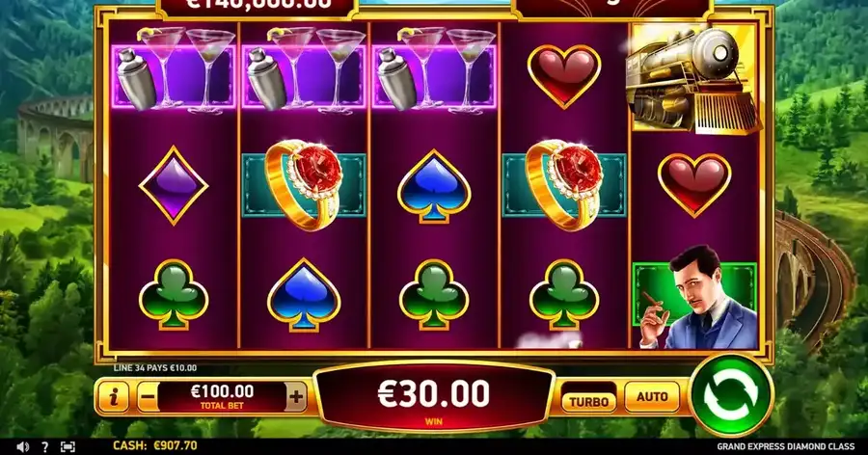Mute the game sound speaker icon

22,446
